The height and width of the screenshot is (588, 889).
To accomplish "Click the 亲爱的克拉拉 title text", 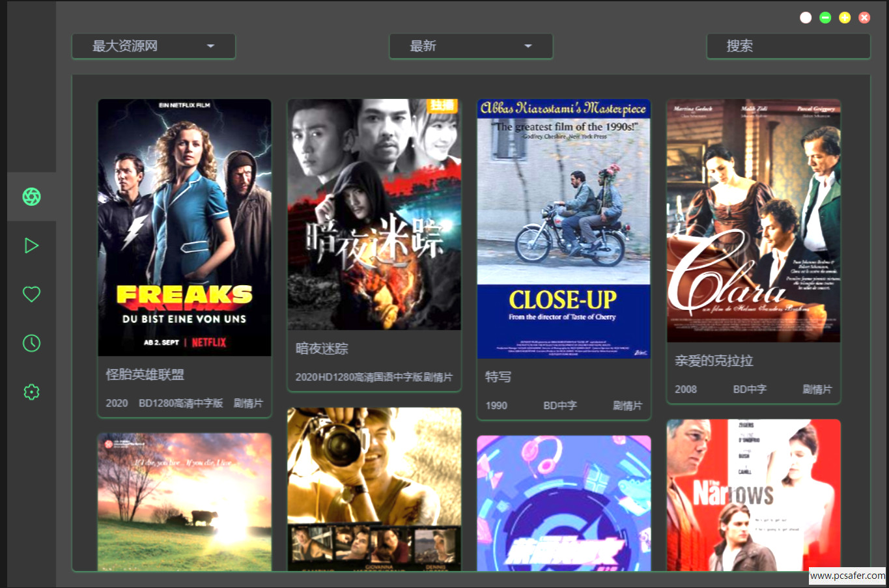I will [714, 361].
